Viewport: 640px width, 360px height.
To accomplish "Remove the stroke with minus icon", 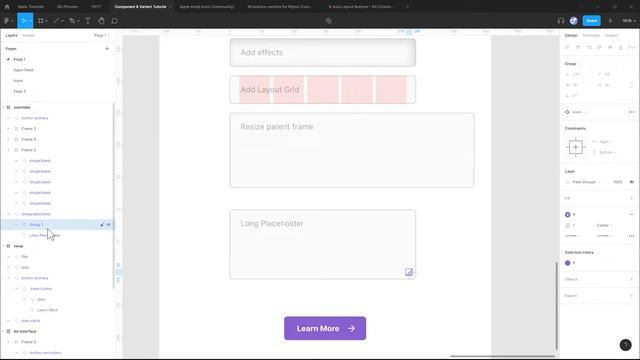I will click(x=631, y=215).
